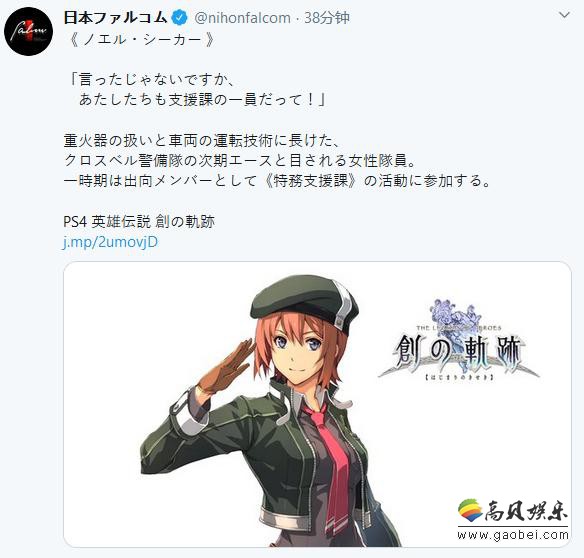The height and width of the screenshot is (558, 584).
Task: Click the 38分钟 timestamp
Action: pos(327,18)
